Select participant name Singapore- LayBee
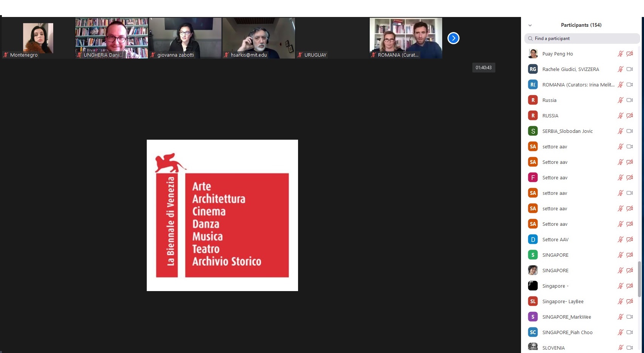The height and width of the screenshot is (353, 644). pyautogui.click(x=563, y=302)
